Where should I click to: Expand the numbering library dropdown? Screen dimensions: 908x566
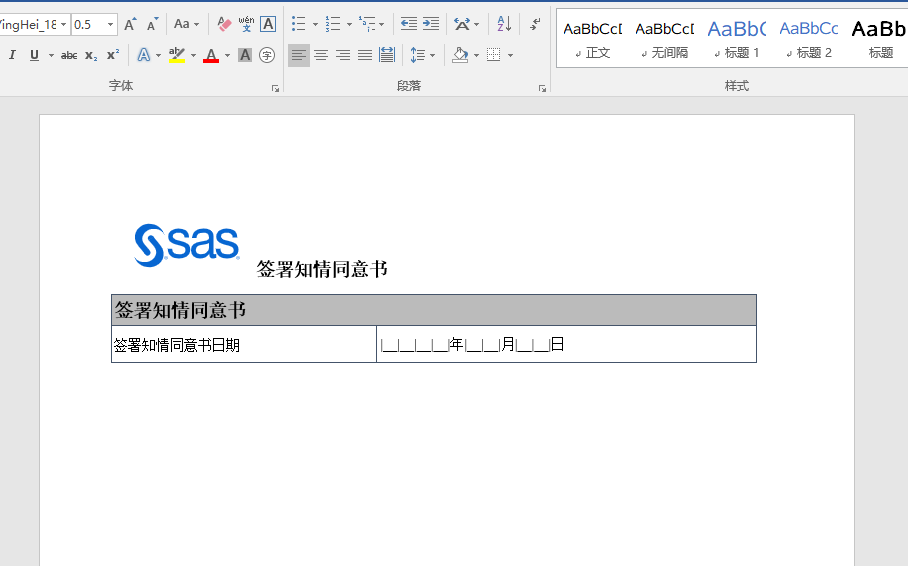coord(349,24)
